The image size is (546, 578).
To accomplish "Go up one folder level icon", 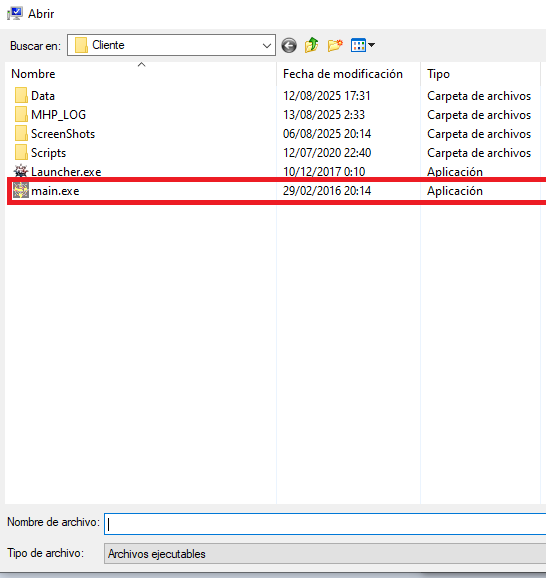I will pos(312,45).
